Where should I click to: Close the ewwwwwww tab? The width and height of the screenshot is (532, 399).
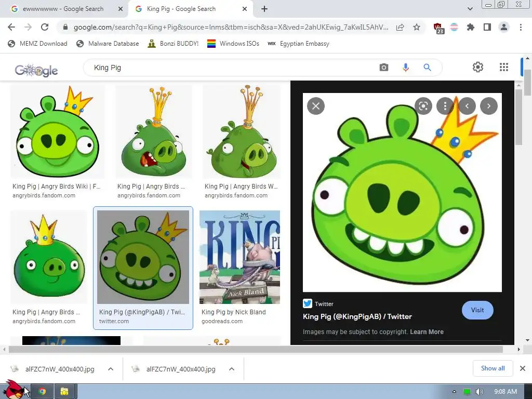tap(121, 9)
